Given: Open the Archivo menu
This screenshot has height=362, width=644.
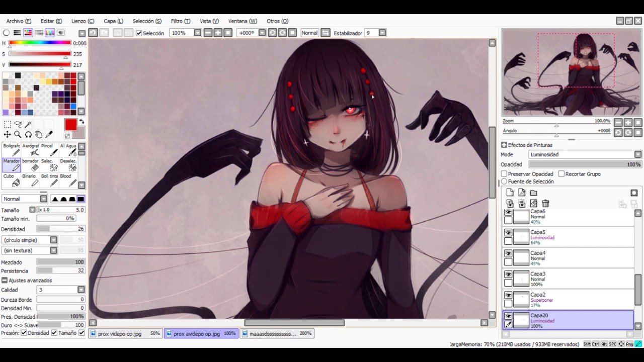Looking at the screenshot, I should tap(19, 21).
